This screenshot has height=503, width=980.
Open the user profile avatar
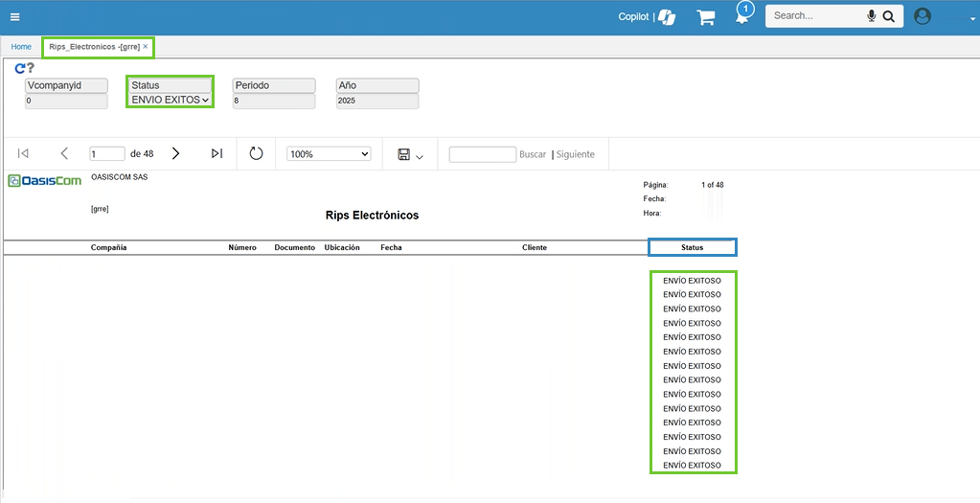tap(923, 16)
